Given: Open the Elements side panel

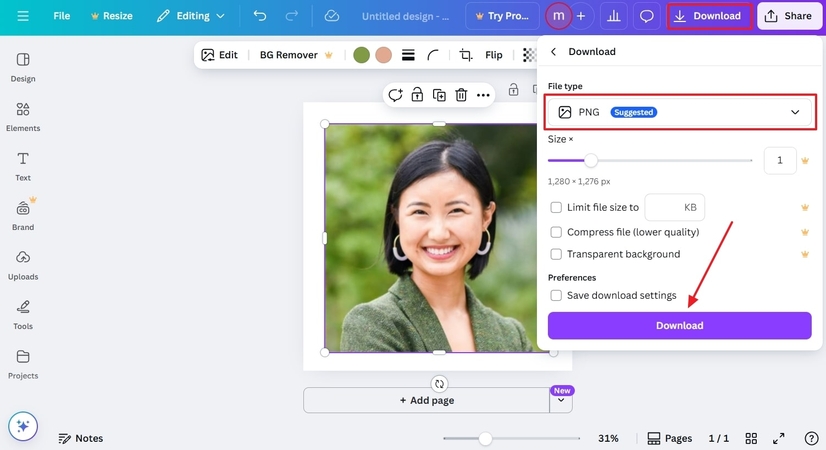Looking at the screenshot, I should tap(23, 117).
